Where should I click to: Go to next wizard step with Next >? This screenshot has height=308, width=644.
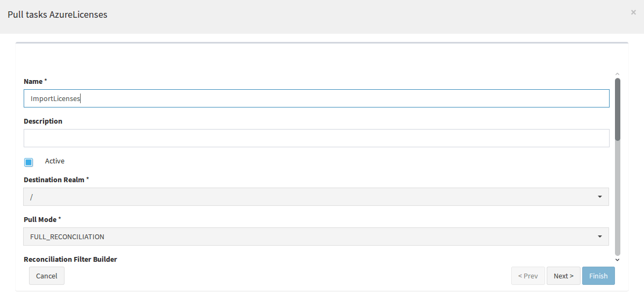(563, 276)
